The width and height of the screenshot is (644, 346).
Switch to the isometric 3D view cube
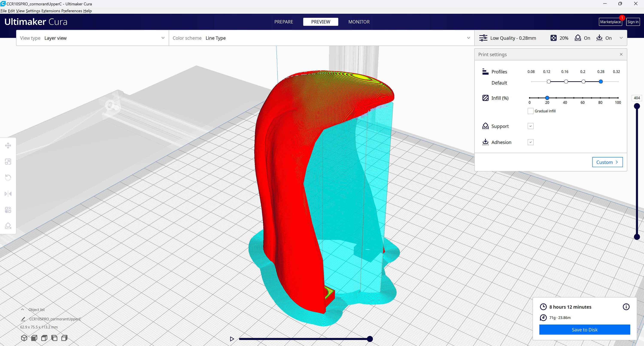click(24, 338)
